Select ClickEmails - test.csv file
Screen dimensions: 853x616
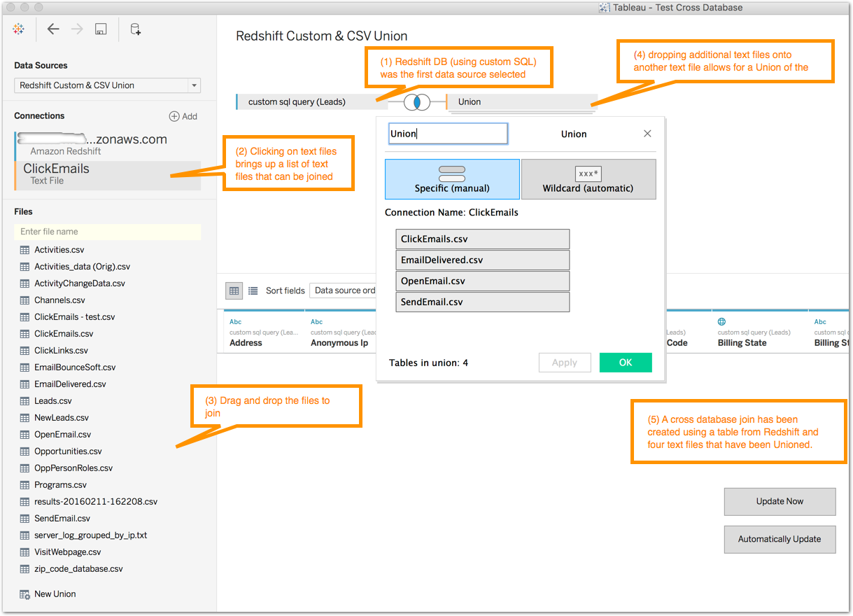[75, 317]
